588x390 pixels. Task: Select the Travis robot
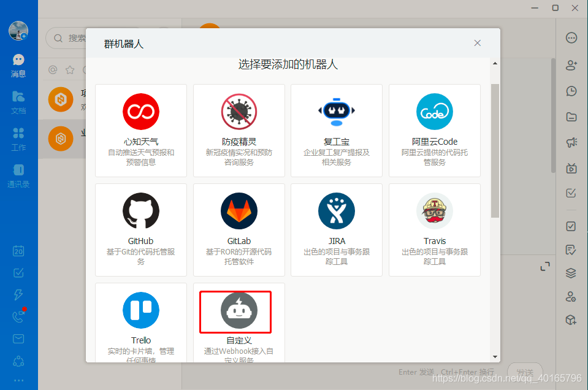[x=435, y=229]
